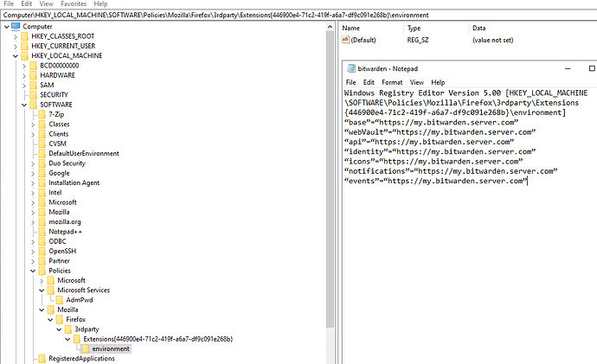Open the Notepad Help menu
This screenshot has height=364, width=597.
pos(438,82)
